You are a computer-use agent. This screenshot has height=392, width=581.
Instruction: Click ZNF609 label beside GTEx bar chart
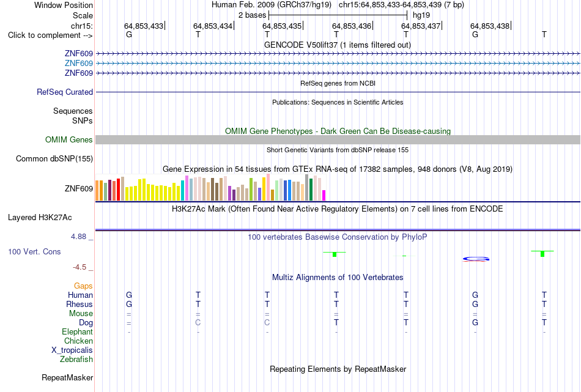[78, 188]
